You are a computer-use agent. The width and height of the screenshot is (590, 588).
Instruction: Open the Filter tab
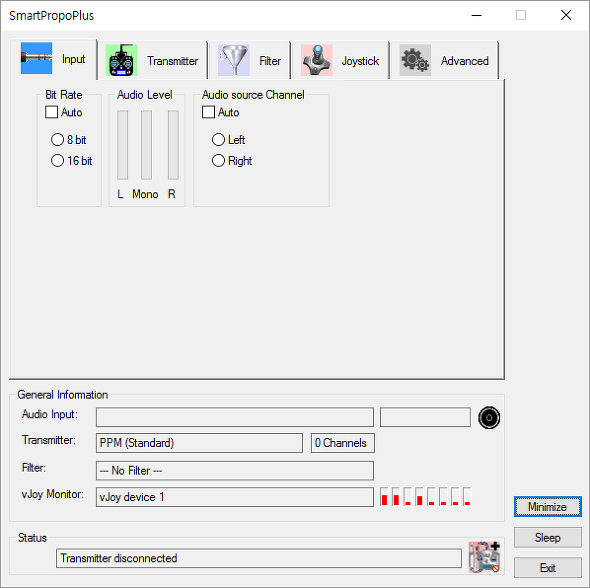(x=249, y=61)
